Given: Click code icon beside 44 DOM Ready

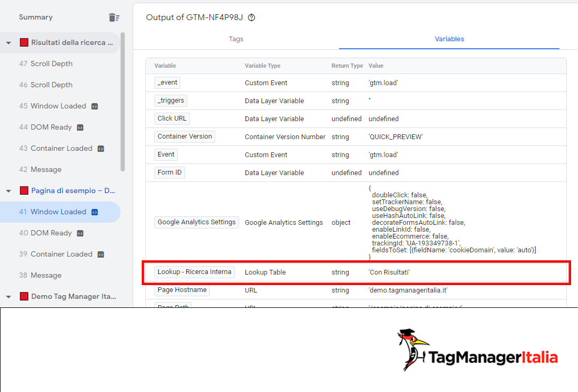Looking at the screenshot, I should coord(80,127).
